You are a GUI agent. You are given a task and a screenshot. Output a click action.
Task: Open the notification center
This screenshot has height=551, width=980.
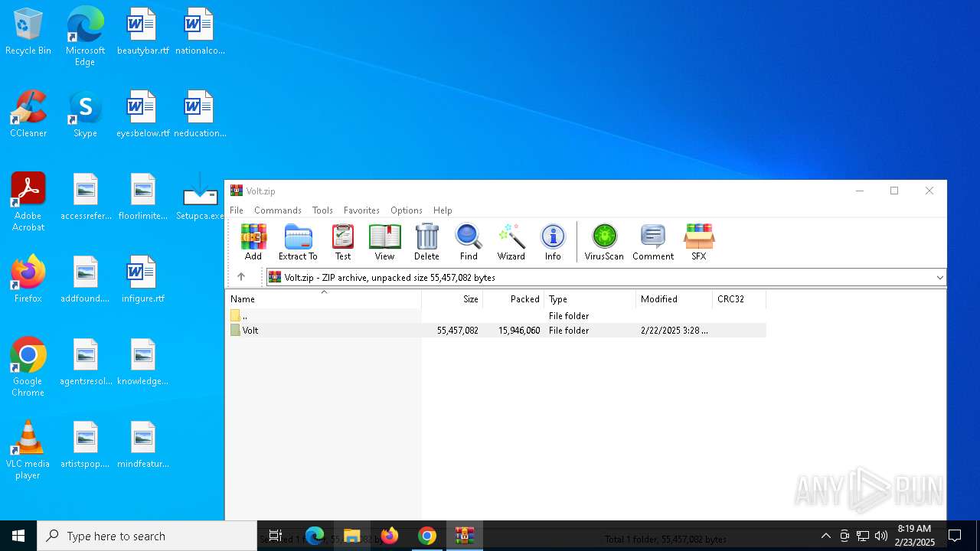[x=955, y=536]
